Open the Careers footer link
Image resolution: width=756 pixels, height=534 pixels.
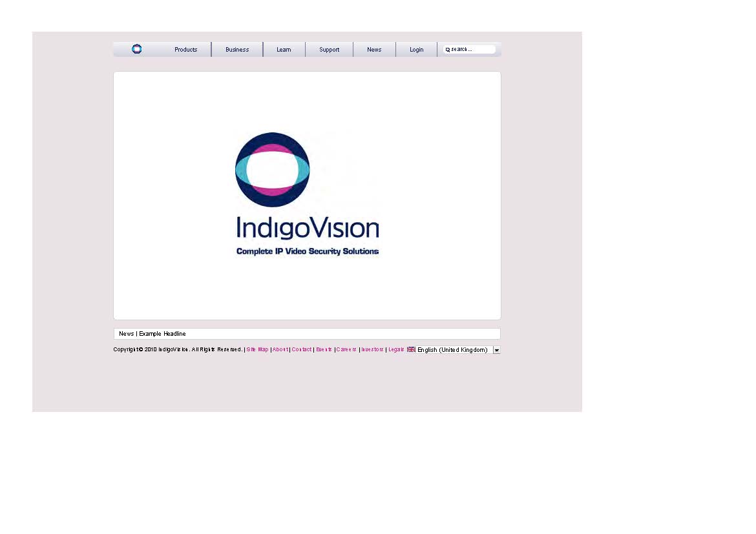click(346, 349)
